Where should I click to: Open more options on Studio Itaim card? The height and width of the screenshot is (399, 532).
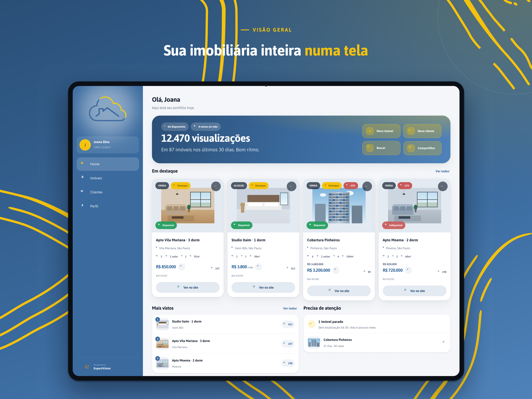[292, 186]
